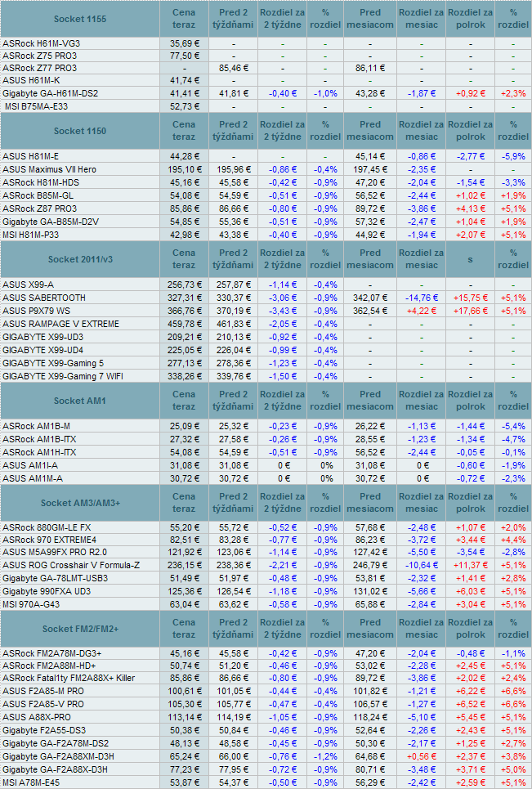Click ASUS F2A85-M PRO product name
Screen dimensions: 532x789
pyautogui.click(x=43, y=690)
